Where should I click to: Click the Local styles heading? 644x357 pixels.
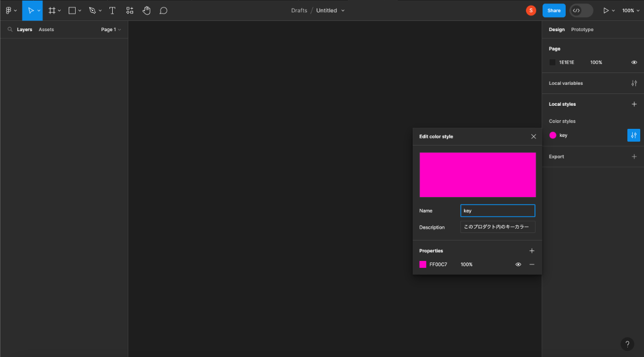pos(562,104)
